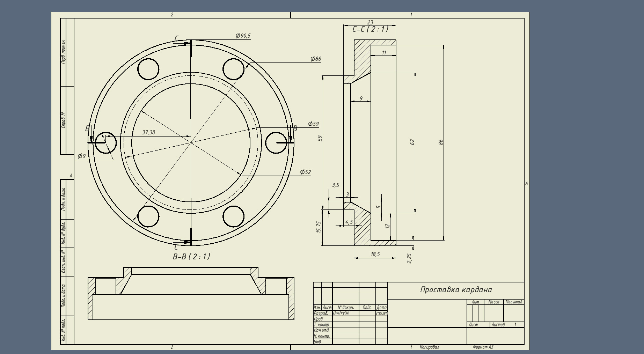The width and height of the screenshot is (644, 354).
Task: Click the 4,5 dimension value
Action: (x=349, y=222)
